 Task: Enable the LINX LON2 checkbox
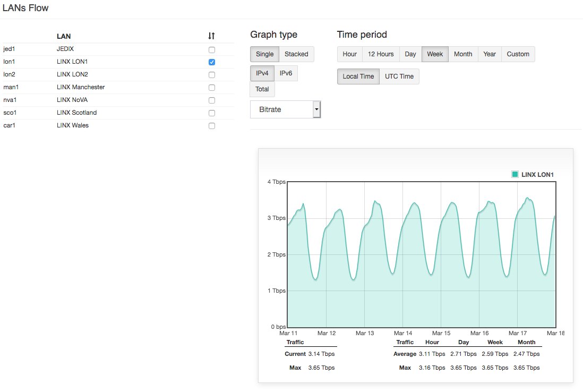pos(211,75)
